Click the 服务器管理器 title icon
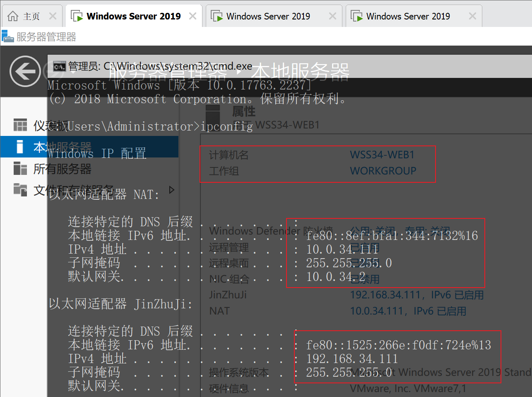532x397 pixels. [x=7, y=36]
